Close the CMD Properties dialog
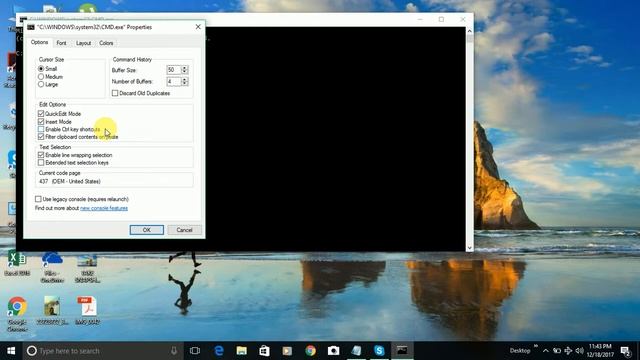Viewport: 640px width, 360px height. (198, 27)
